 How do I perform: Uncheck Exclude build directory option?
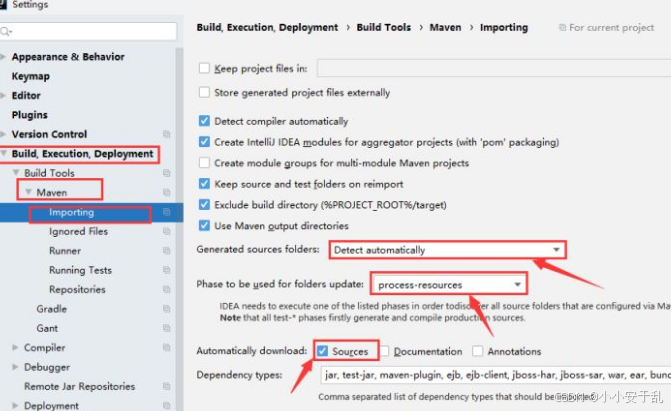(x=204, y=205)
